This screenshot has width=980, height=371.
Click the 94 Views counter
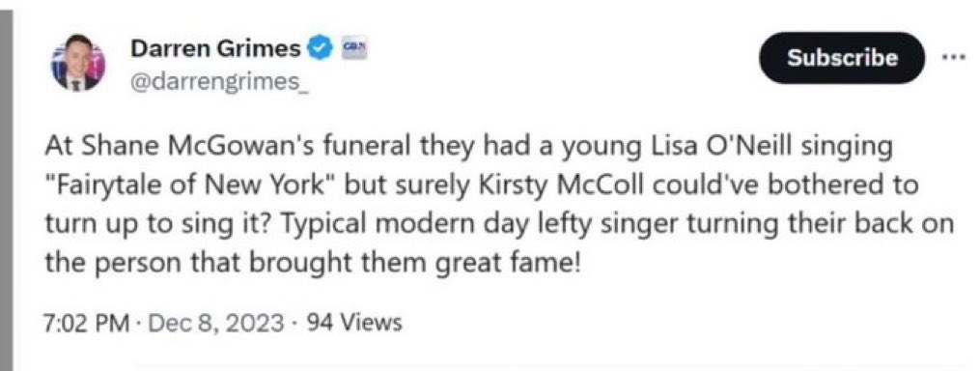tap(347, 324)
